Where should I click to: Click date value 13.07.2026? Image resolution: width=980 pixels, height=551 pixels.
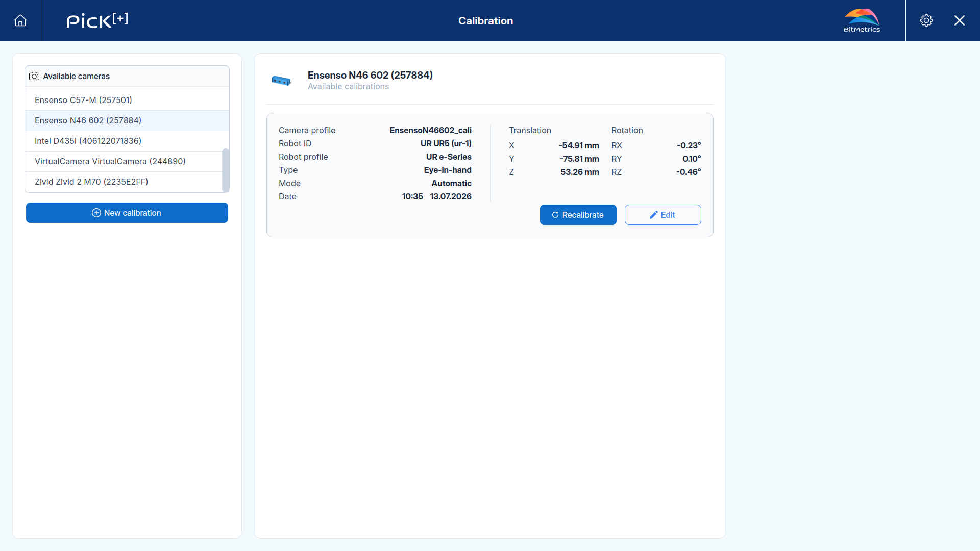pos(451,196)
